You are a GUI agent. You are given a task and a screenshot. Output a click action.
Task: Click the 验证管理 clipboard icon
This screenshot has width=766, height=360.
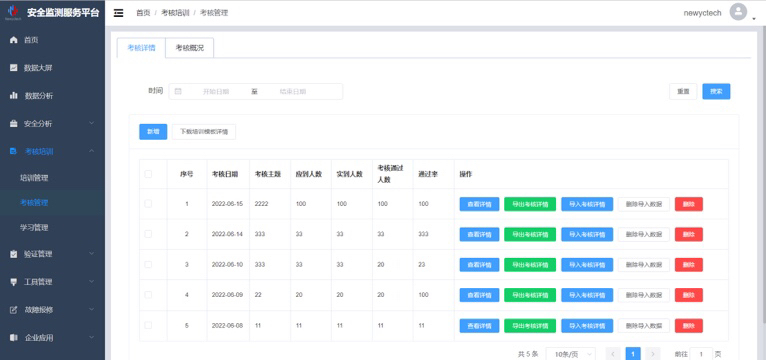tap(14, 254)
